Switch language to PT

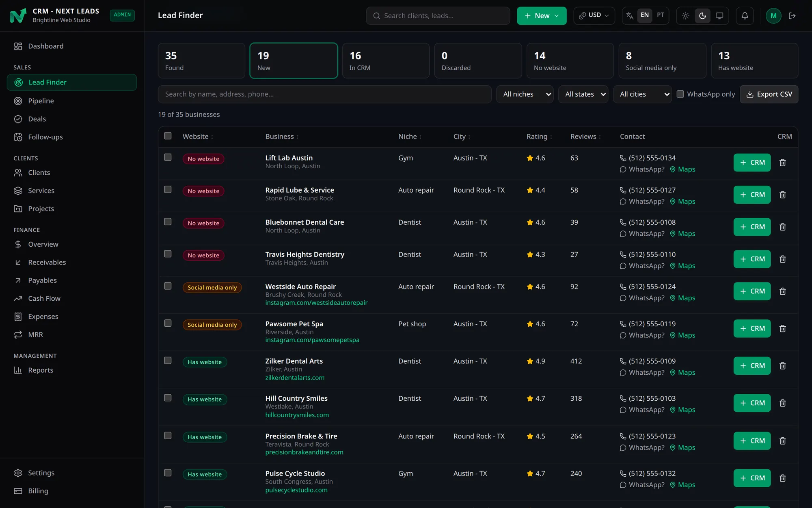(x=661, y=15)
